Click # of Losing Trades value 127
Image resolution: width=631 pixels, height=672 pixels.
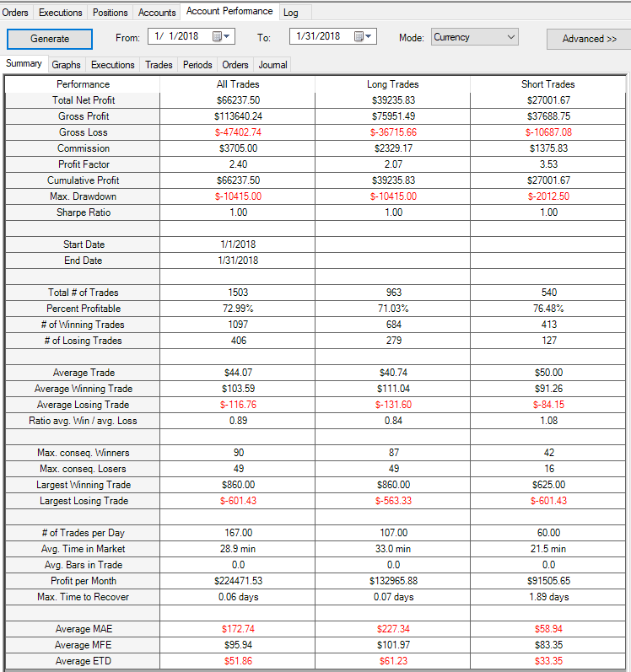tap(548, 341)
